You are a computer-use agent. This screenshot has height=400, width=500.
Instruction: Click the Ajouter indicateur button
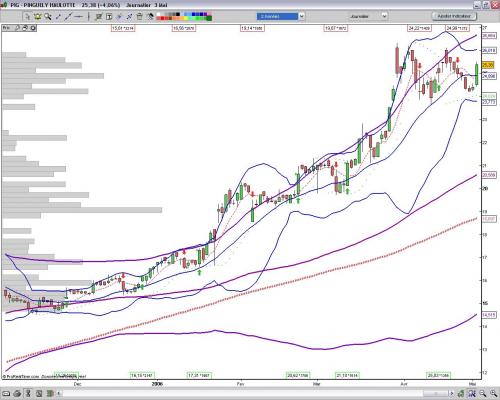pyautogui.click(x=454, y=16)
